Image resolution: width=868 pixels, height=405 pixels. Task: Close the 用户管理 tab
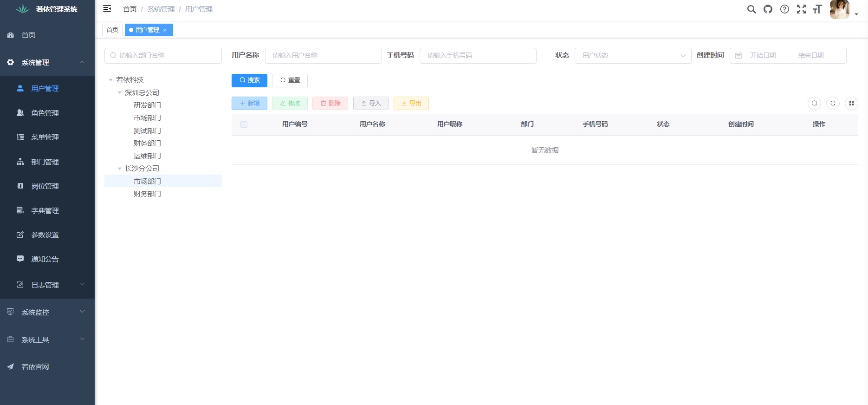(x=165, y=30)
